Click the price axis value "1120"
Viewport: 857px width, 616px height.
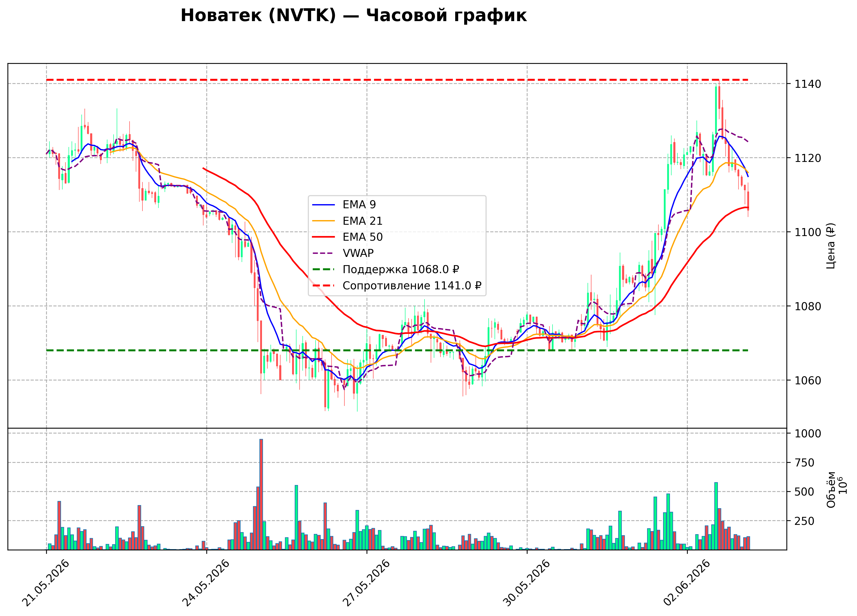coord(808,158)
